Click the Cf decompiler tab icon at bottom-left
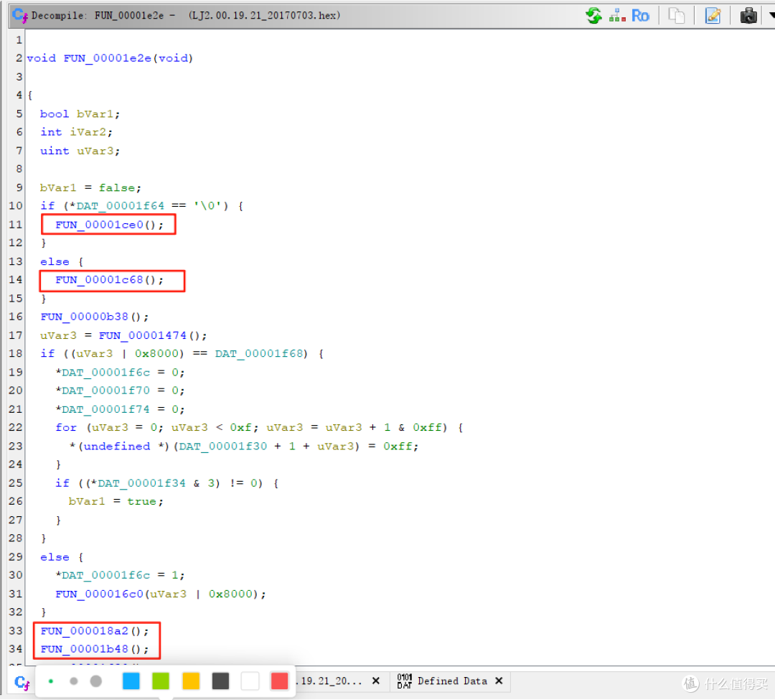The image size is (775, 700). point(22,683)
